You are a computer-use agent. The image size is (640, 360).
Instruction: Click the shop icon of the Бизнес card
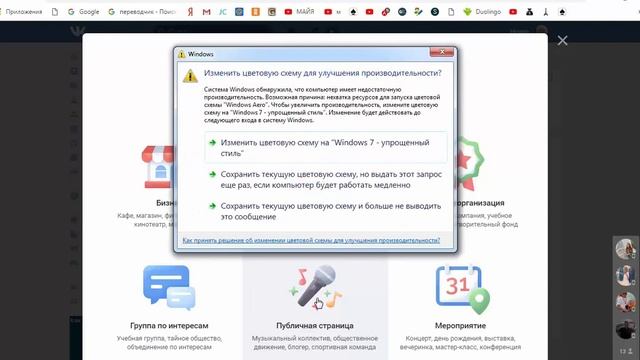point(158,167)
